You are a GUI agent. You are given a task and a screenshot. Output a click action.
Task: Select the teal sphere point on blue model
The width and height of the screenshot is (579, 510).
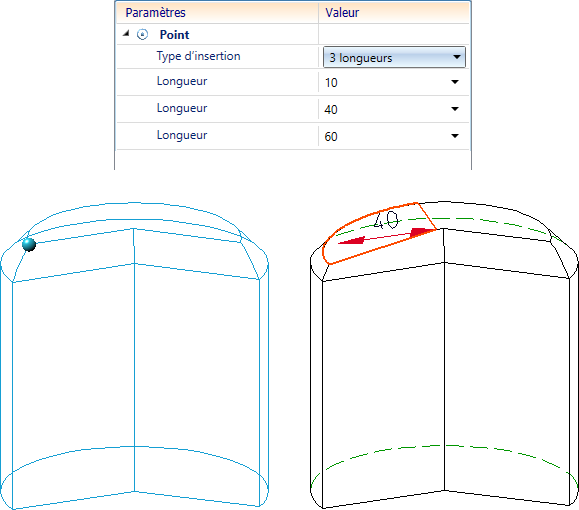point(29,244)
